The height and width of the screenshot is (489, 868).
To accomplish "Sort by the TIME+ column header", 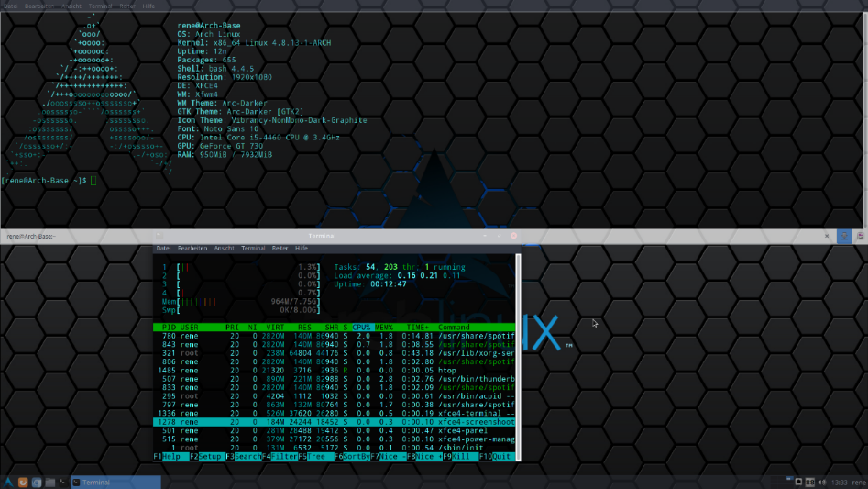I will point(417,328).
